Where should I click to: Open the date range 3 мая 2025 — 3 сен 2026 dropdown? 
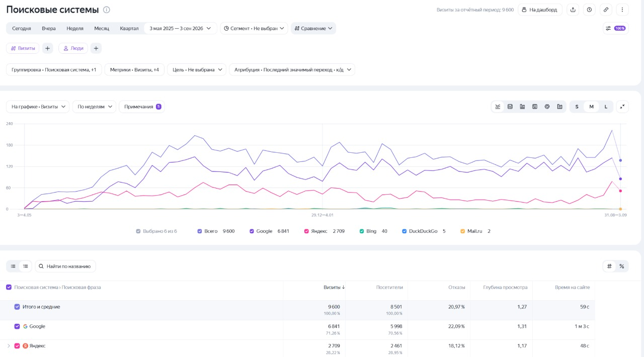click(x=181, y=28)
